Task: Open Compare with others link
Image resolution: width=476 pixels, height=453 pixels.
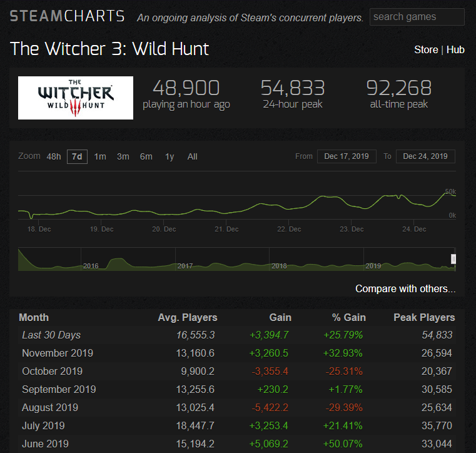Action: click(x=405, y=288)
